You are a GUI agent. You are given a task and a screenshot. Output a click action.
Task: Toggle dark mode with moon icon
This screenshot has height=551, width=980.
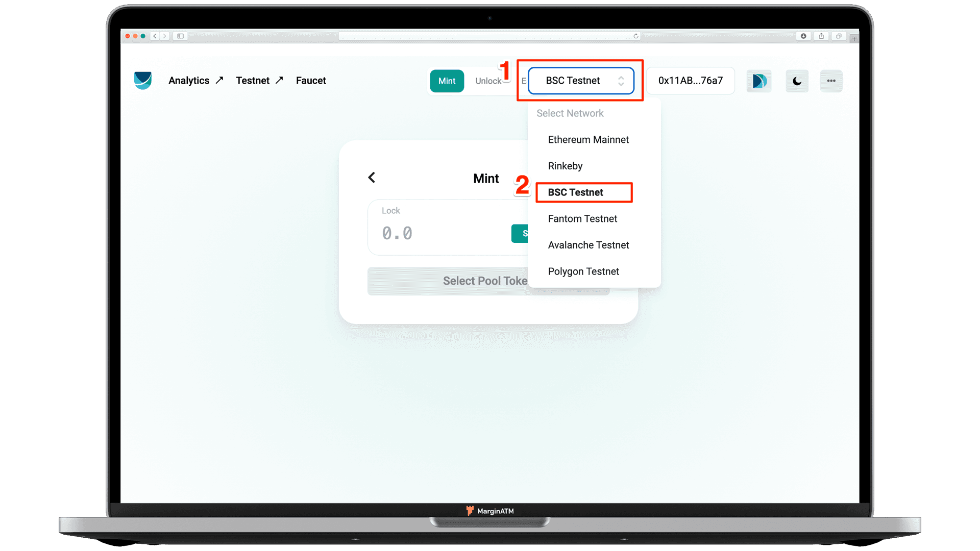tap(796, 80)
